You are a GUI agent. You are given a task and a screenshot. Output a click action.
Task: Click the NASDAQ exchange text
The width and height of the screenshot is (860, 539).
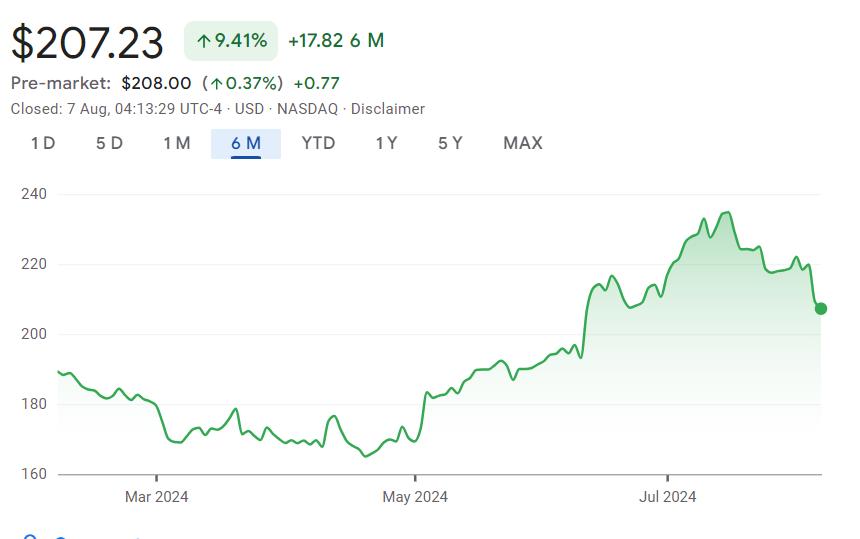click(307, 109)
